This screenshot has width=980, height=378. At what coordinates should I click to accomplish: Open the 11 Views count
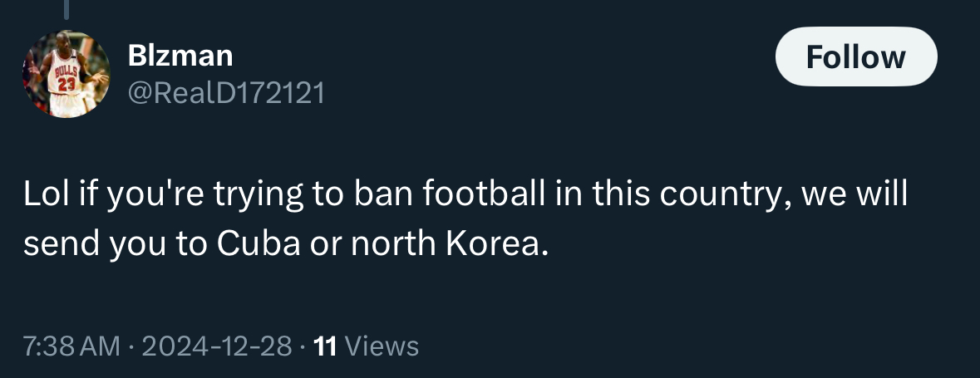(364, 346)
